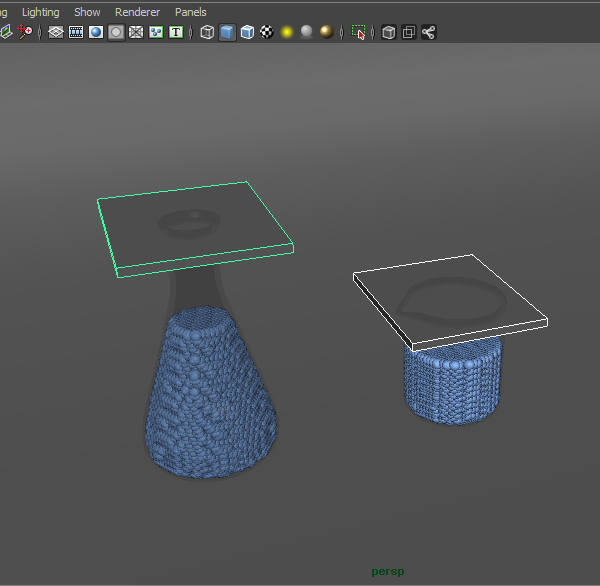Image resolution: width=600 pixels, height=586 pixels.
Task: Expand the Panels menu
Action: pos(191,12)
